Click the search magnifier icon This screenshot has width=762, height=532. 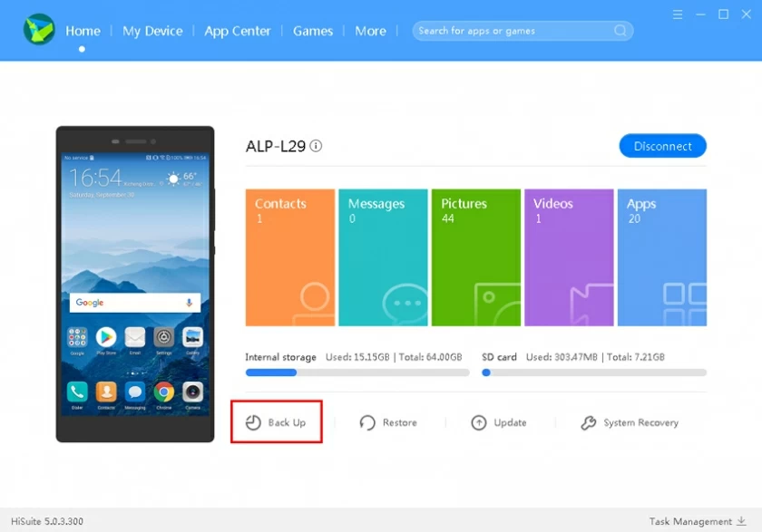(x=620, y=30)
